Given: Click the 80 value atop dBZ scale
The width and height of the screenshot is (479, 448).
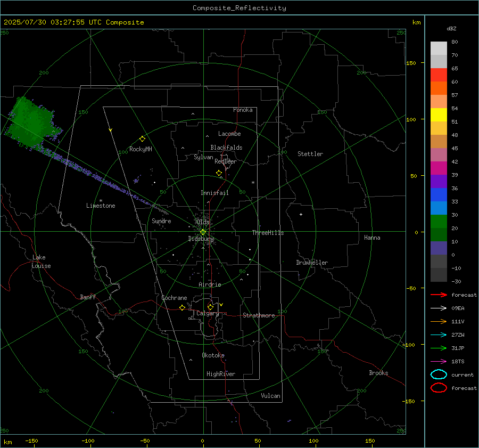Looking at the screenshot, I should click(455, 42).
